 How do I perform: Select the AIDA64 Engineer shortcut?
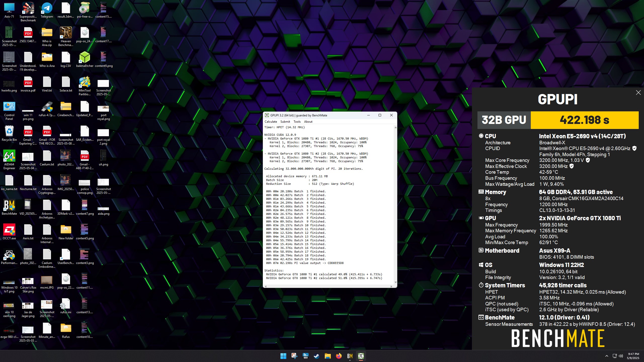pos(9,160)
